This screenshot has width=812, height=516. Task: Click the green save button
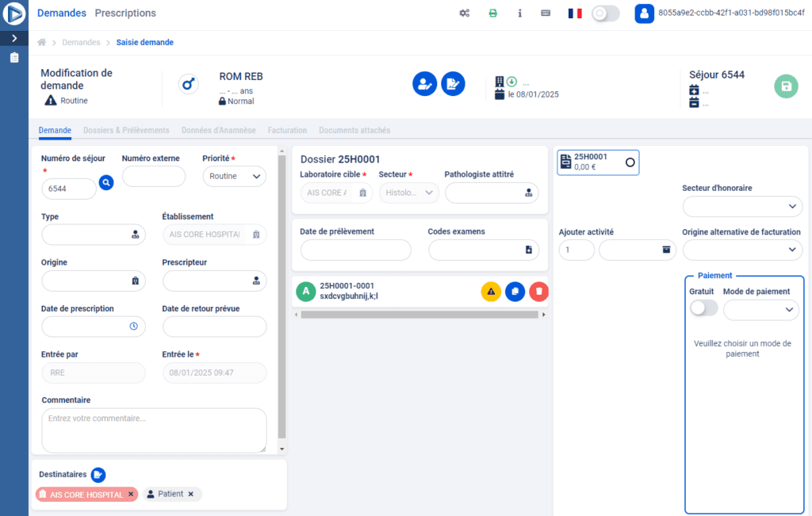(x=786, y=86)
